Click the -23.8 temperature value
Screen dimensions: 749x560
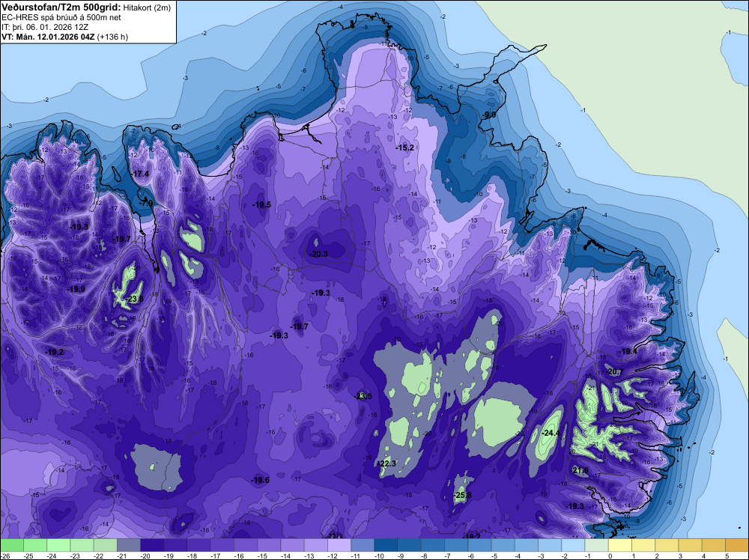pyautogui.click(x=134, y=299)
